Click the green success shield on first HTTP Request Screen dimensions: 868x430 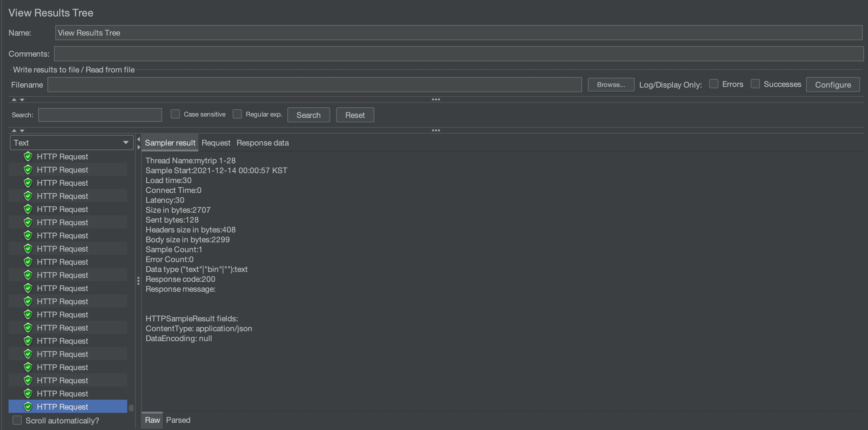click(28, 157)
